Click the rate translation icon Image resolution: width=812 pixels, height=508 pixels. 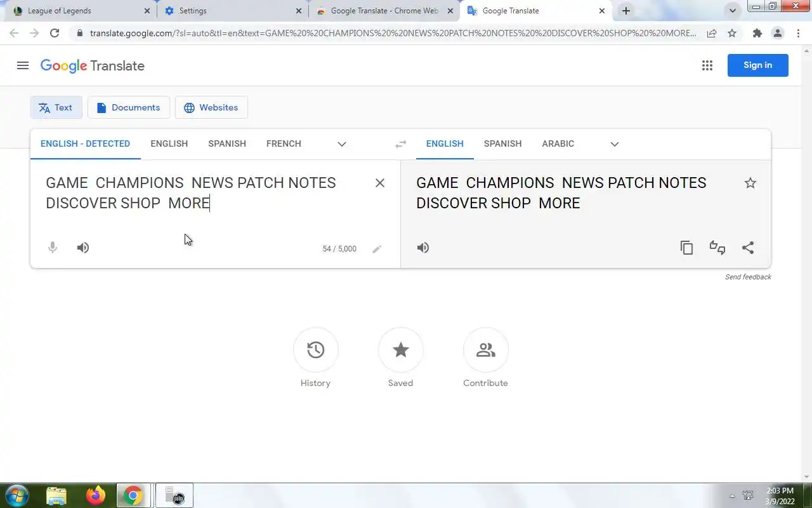717,248
